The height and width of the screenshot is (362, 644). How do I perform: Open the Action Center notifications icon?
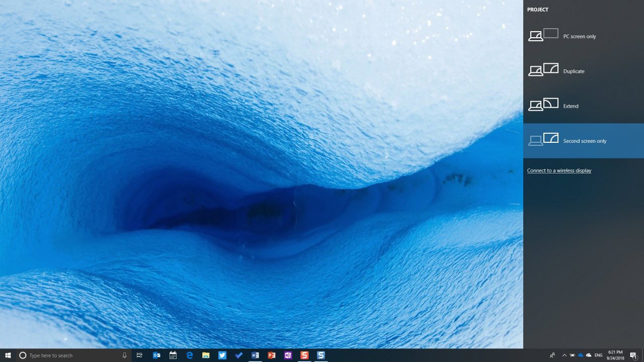click(x=633, y=355)
